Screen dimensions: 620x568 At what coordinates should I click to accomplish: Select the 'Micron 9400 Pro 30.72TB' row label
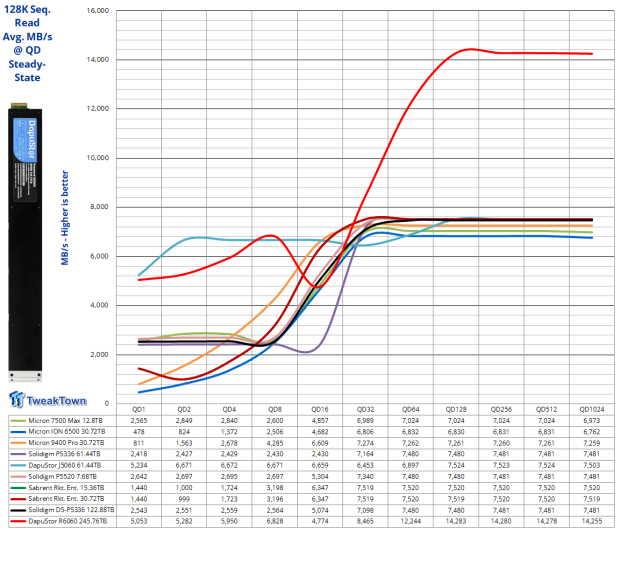point(66,443)
